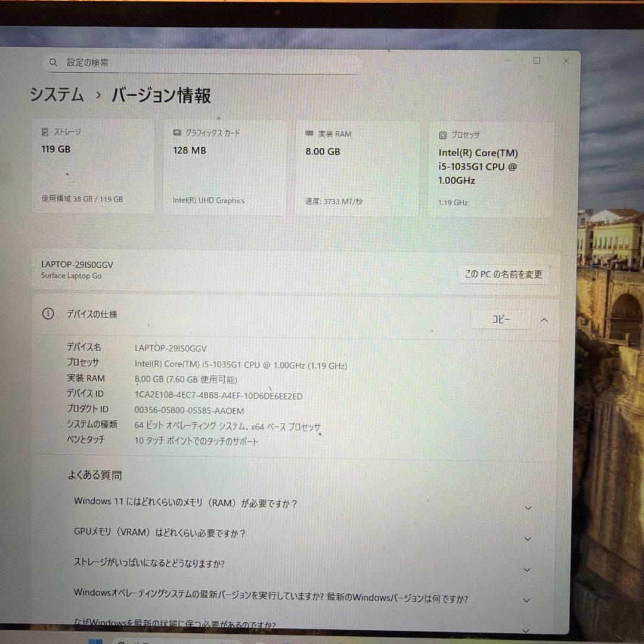Click the このPCの名前を変更 button
This screenshot has height=644, width=644.
tap(503, 274)
